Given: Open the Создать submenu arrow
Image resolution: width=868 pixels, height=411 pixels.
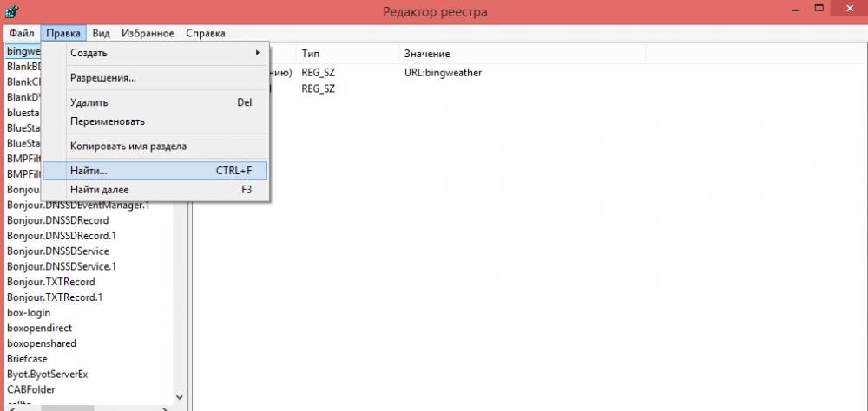Looking at the screenshot, I should 257,53.
